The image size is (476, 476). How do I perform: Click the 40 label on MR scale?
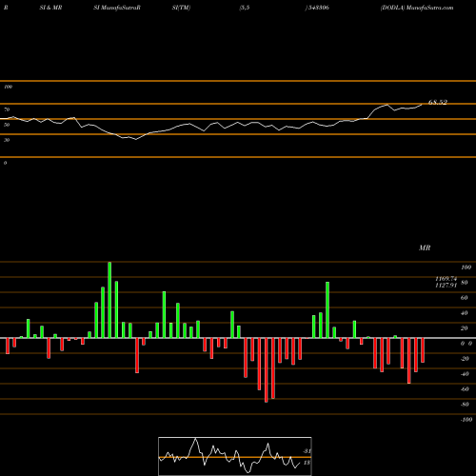click(465, 313)
